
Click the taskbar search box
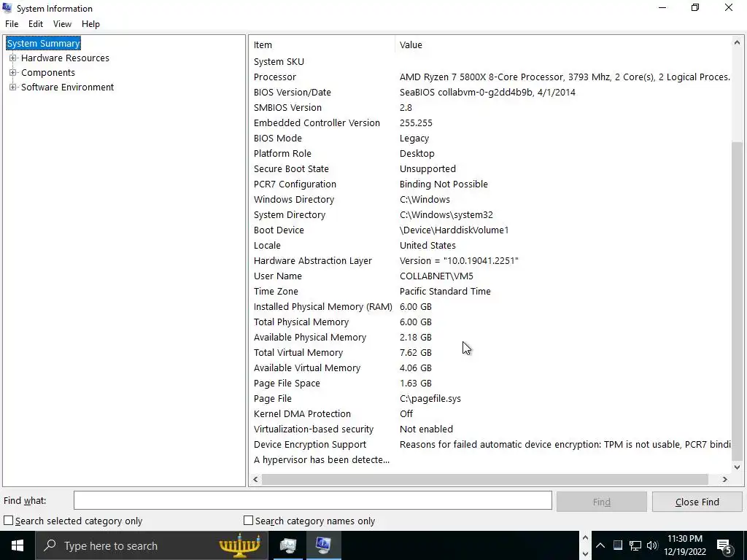click(x=150, y=545)
